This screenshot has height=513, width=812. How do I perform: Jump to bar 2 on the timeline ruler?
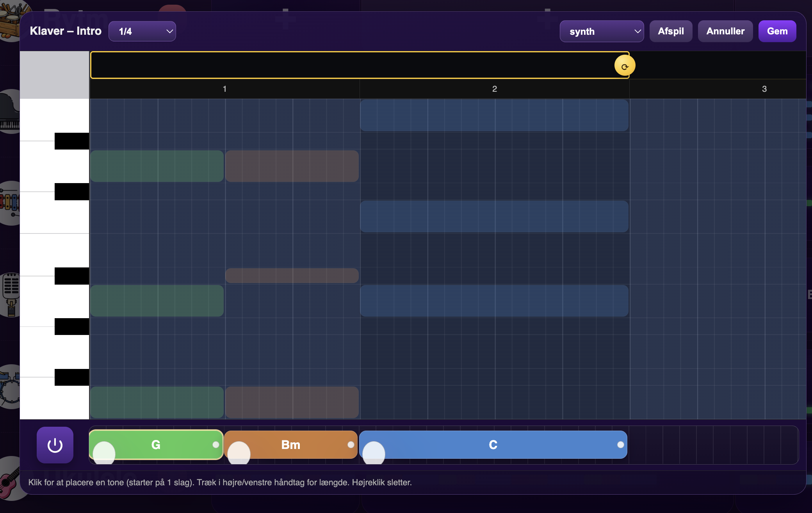[x=495, y=89]
